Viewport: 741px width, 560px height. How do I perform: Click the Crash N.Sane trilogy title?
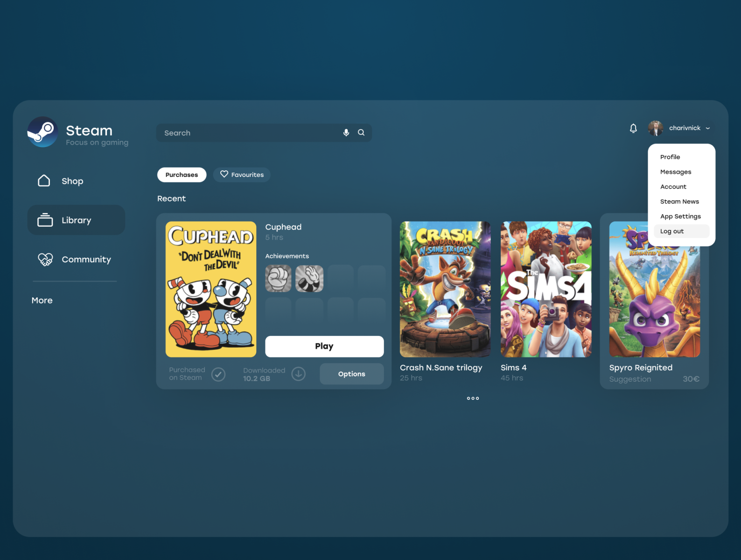(441, 368)
